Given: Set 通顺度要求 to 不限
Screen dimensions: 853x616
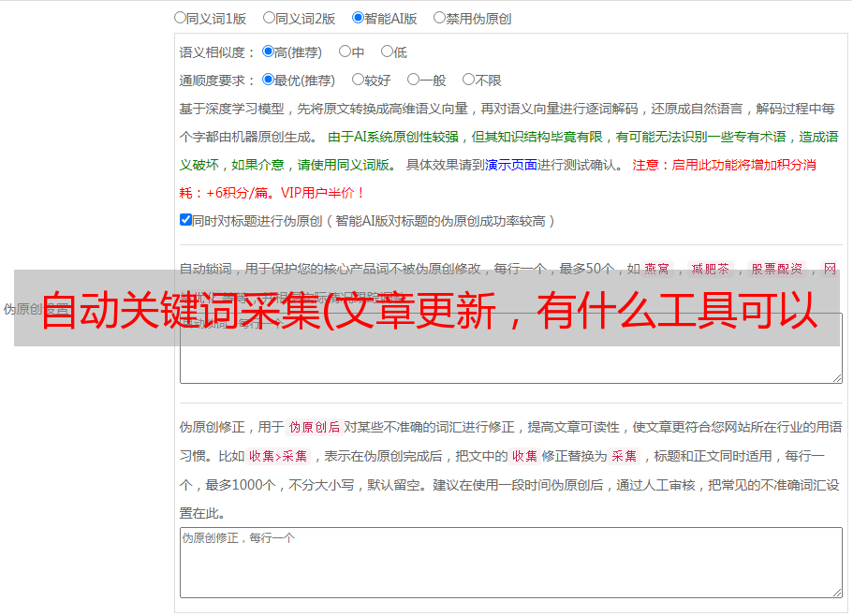Looking at the screenshot, I should 468,80.
